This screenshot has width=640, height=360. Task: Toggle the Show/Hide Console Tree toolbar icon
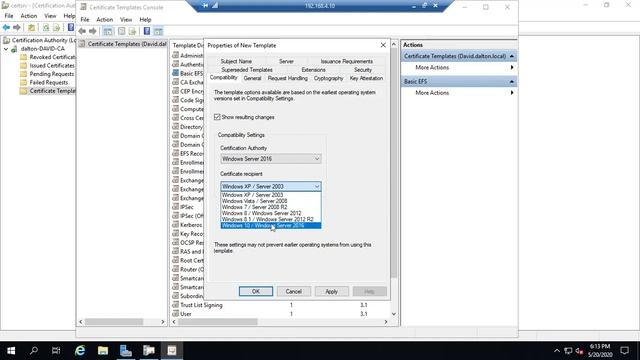coord(108,31)
